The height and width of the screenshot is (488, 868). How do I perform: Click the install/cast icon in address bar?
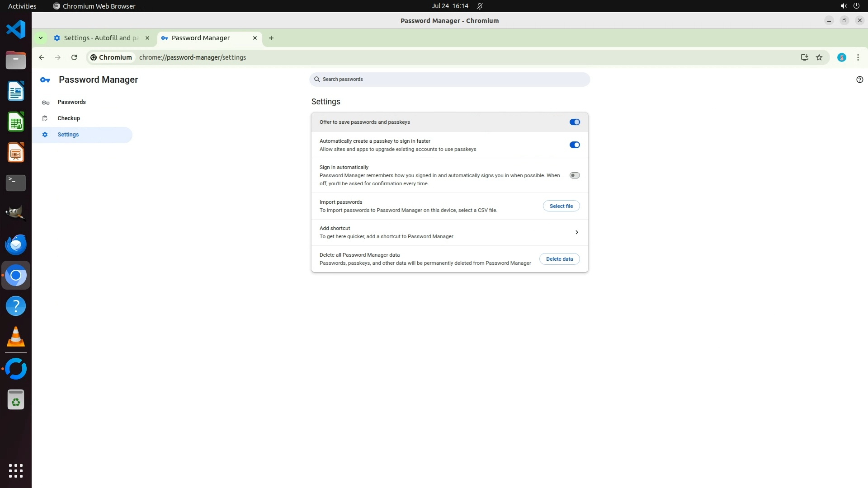(x=804, y=57)
